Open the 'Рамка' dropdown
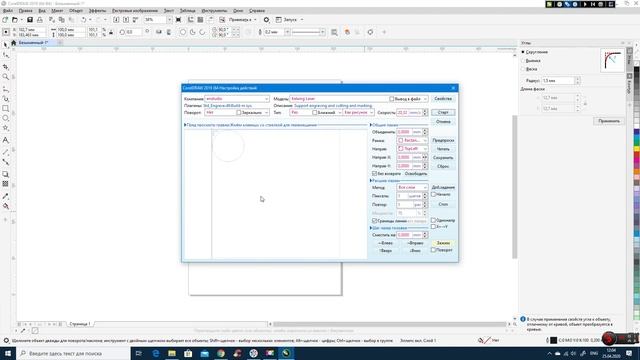This screenshot has height=360, width=640. (412, 140)
